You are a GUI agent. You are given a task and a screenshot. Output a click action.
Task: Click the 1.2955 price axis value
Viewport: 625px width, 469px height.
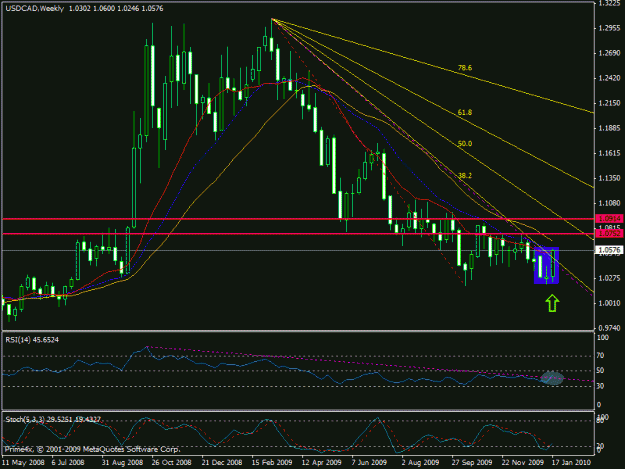pyautogui.click(x=609, y=28)
